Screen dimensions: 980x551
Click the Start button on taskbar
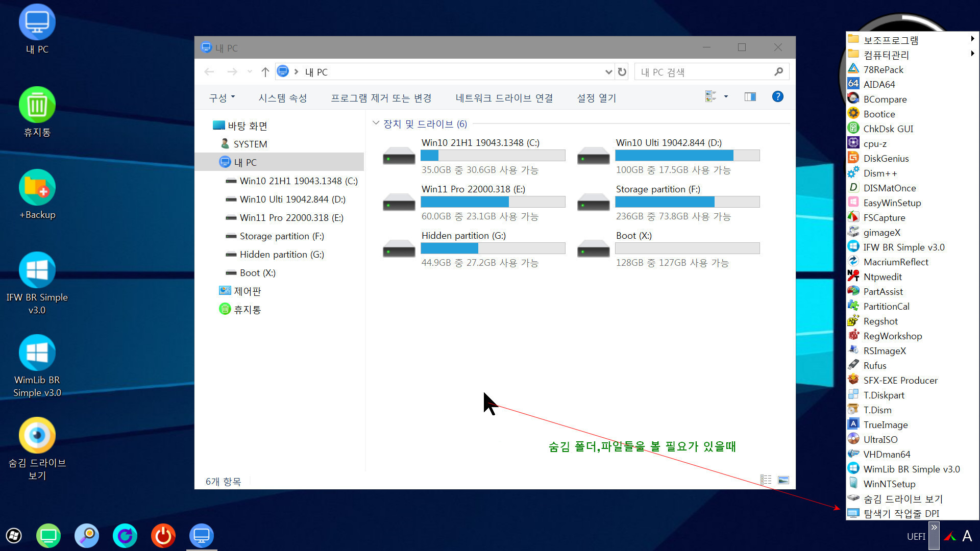point(14,536)
